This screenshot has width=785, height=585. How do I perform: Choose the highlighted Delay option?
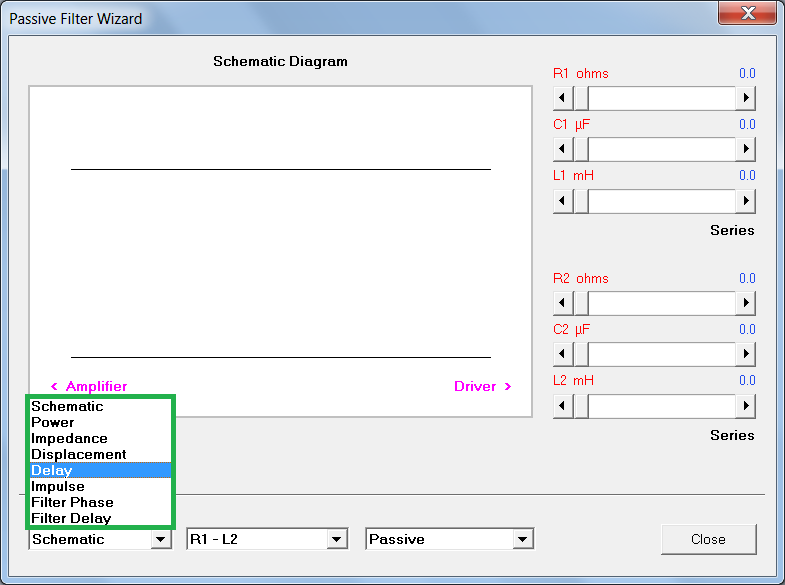[x=100, y=470]
